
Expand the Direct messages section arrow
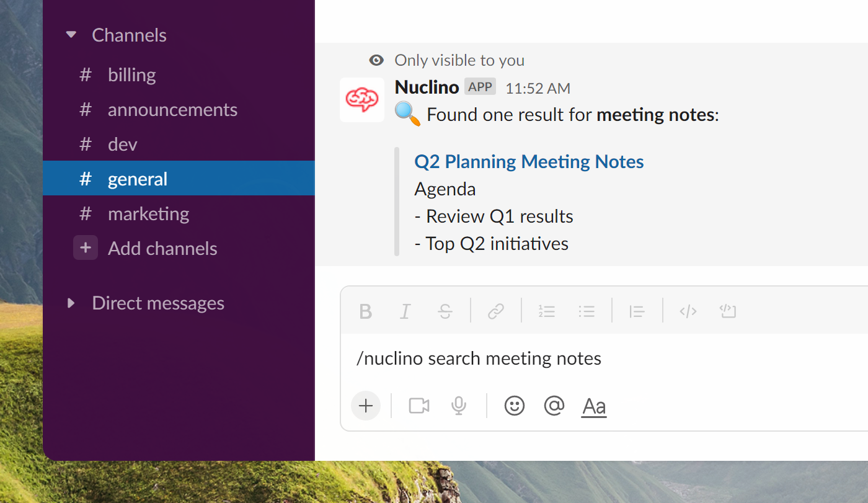pyautogui.click(x=71, y=303)
